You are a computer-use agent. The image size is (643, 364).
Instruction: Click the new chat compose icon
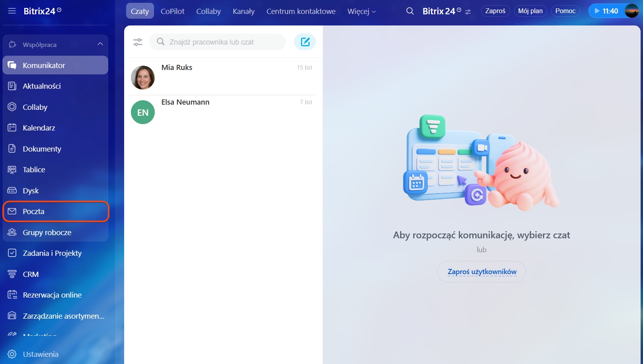305,42
